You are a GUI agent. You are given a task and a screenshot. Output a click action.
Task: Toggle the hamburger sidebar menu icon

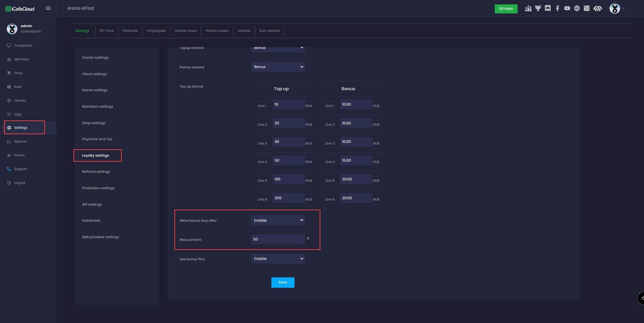coord(48,8)
